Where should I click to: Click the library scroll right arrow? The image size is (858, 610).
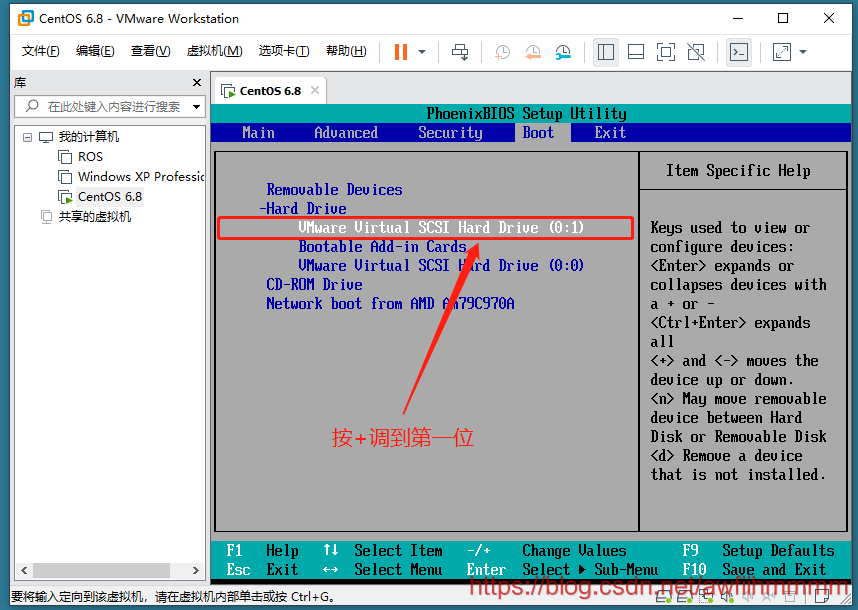coord(196,570)
